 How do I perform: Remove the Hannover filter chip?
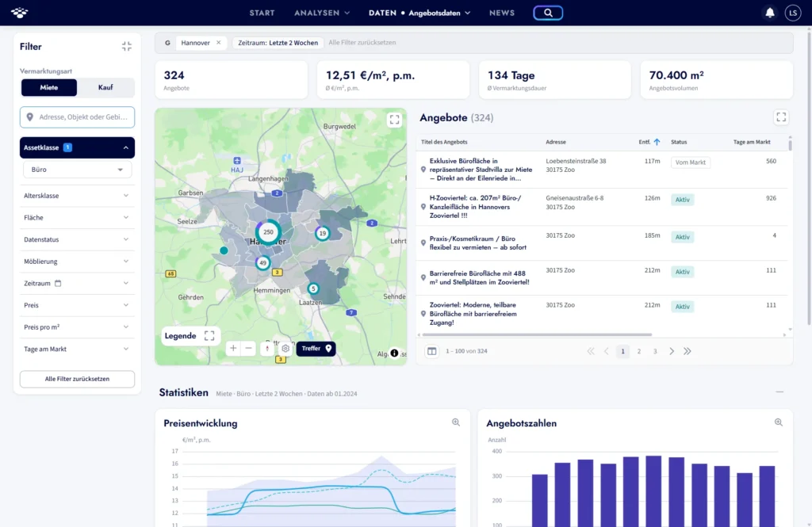click(x=219, y=43)
